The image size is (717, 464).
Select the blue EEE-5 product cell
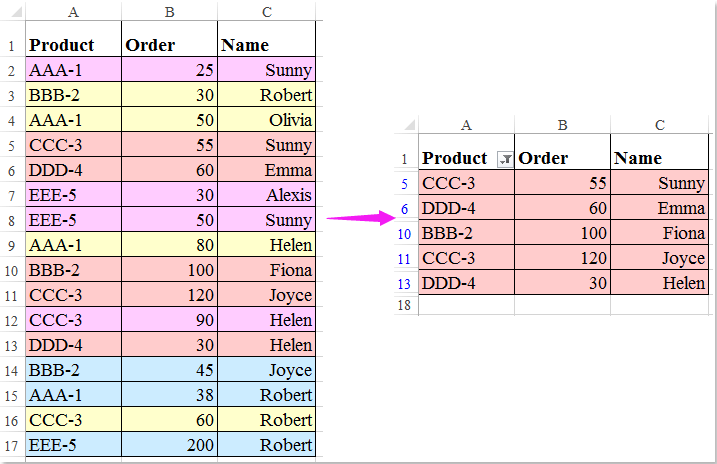coord(73,445)
